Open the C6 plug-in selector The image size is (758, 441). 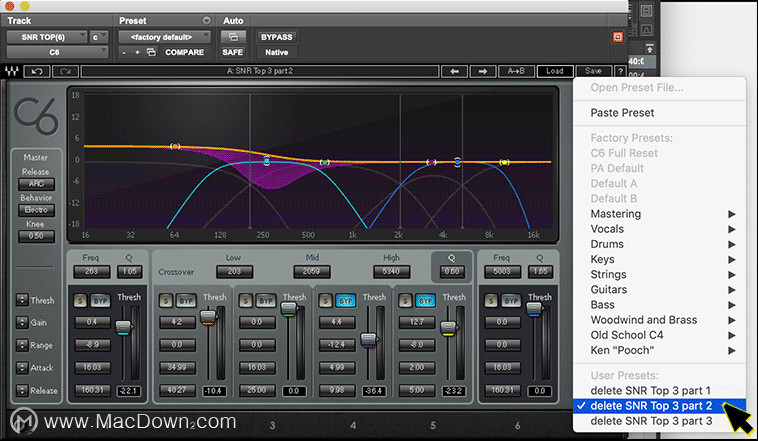(x=57, y=52)
